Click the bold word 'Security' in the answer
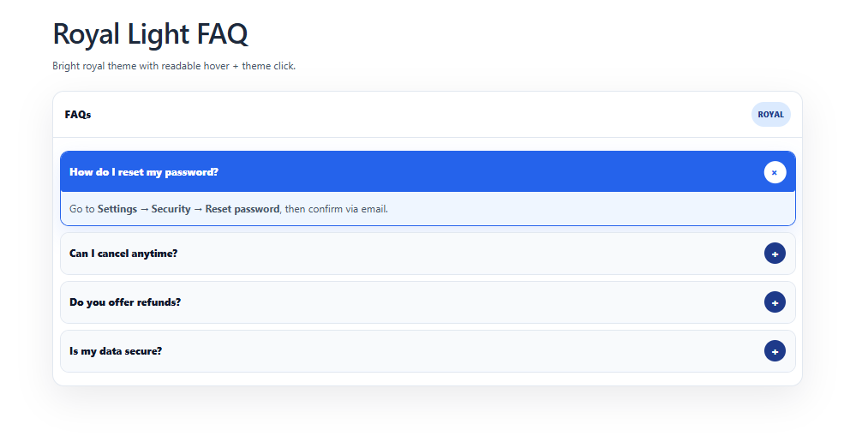 [x=171, y=209]
